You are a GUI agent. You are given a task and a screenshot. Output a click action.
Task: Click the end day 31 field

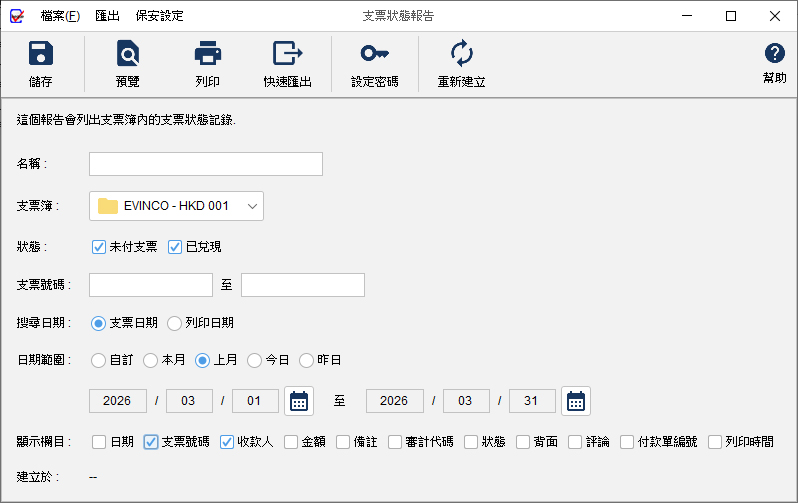532,401
